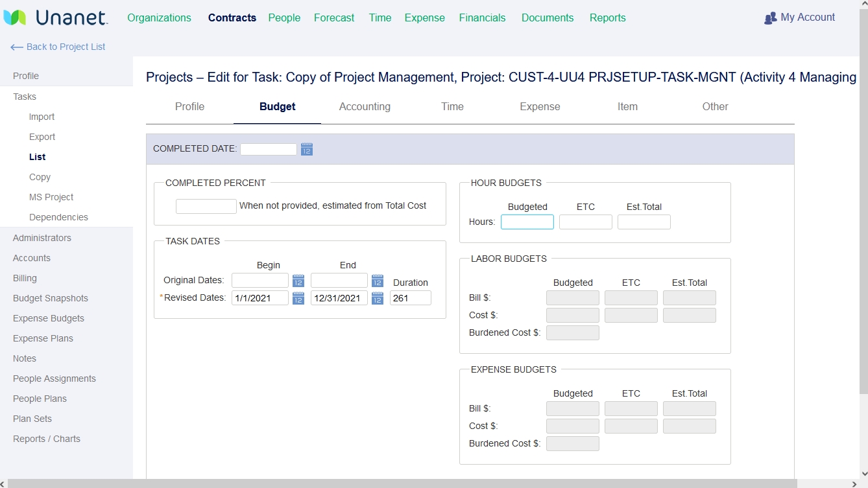Open the calendar for Original Dates End
Image resolution: width=868 pixels, height=488 pixels.
tap(377, 280)
